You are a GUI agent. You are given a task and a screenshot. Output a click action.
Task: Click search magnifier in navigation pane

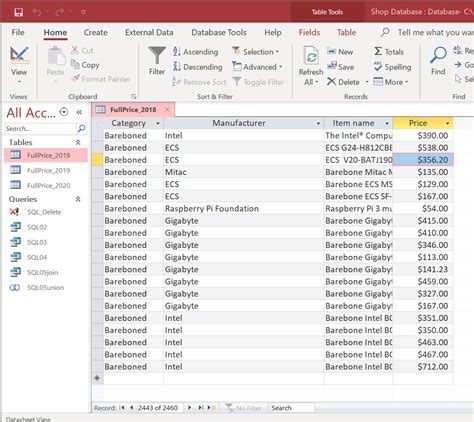click(81, 129)
